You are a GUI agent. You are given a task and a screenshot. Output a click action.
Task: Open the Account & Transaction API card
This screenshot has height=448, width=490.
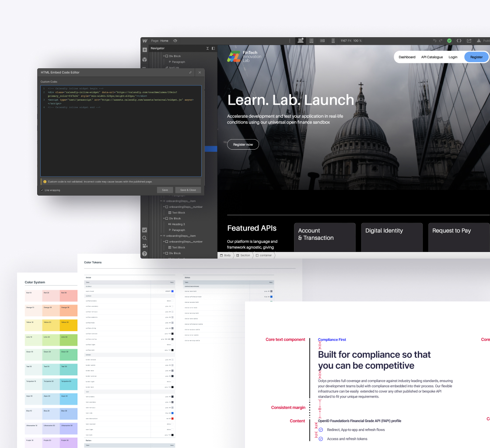click(325, 237)
